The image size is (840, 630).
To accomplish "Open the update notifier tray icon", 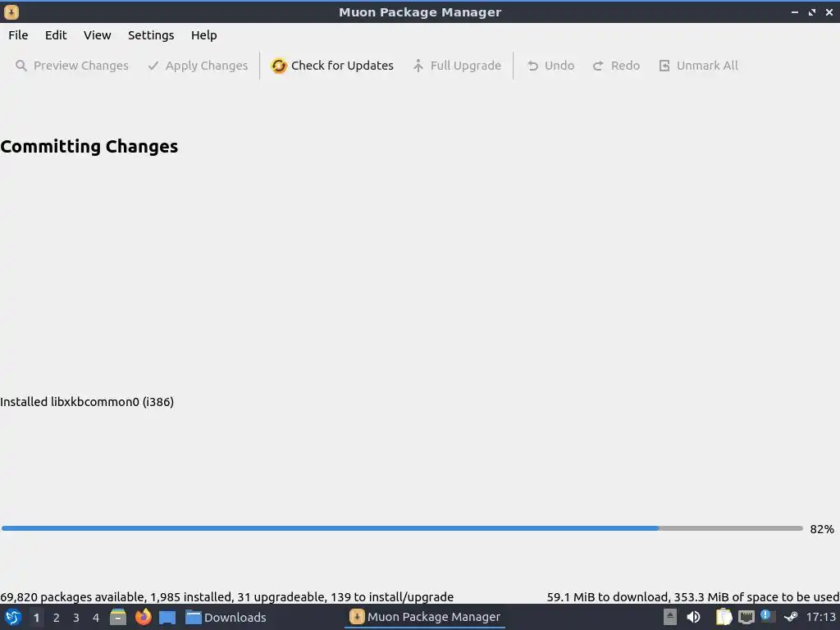I will pyautogui.click(x=768, y=616).
